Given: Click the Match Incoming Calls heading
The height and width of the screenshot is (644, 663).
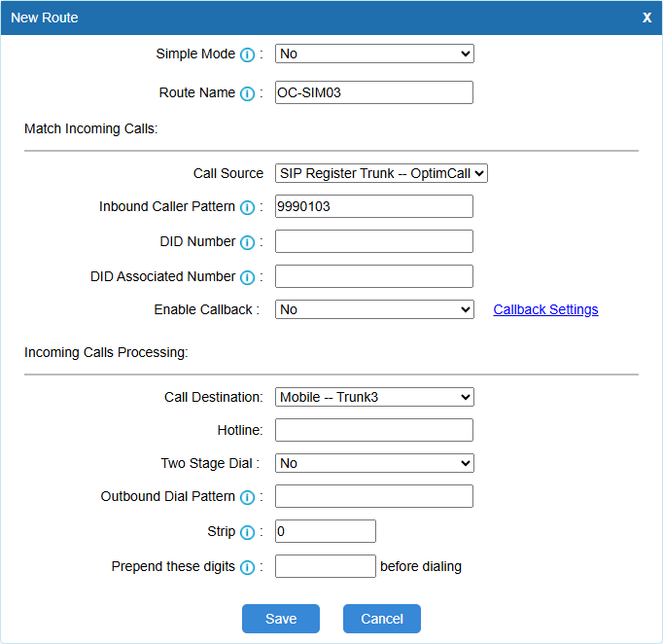Looking at the screenshot, I should [91, 128].
